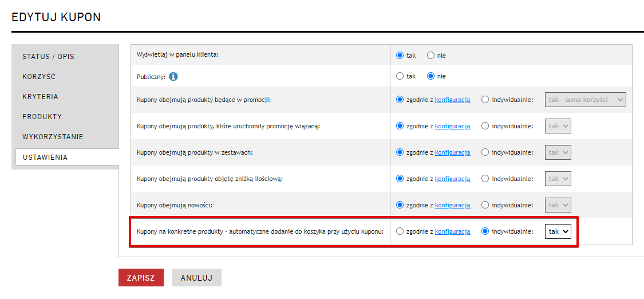
Task: Set Publiczny option to 'tak'
Action: tap(400, 76)
